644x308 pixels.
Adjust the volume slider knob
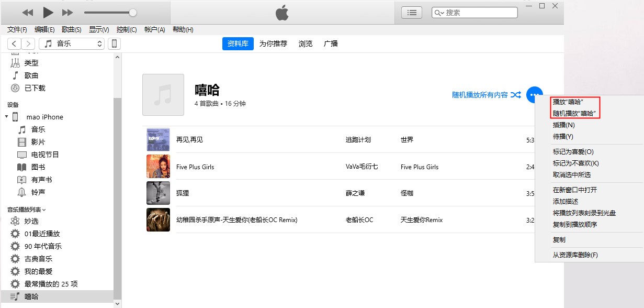pyautogui.click(x=133, y=12)
